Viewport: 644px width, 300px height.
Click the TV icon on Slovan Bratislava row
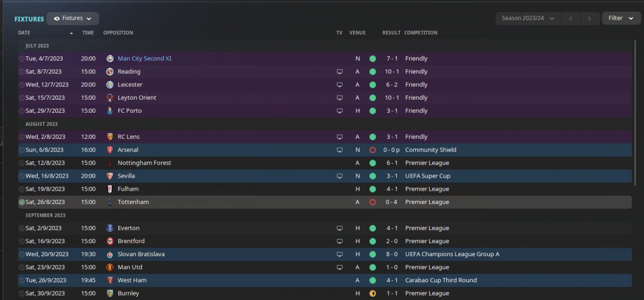click(x=340, y=254)
